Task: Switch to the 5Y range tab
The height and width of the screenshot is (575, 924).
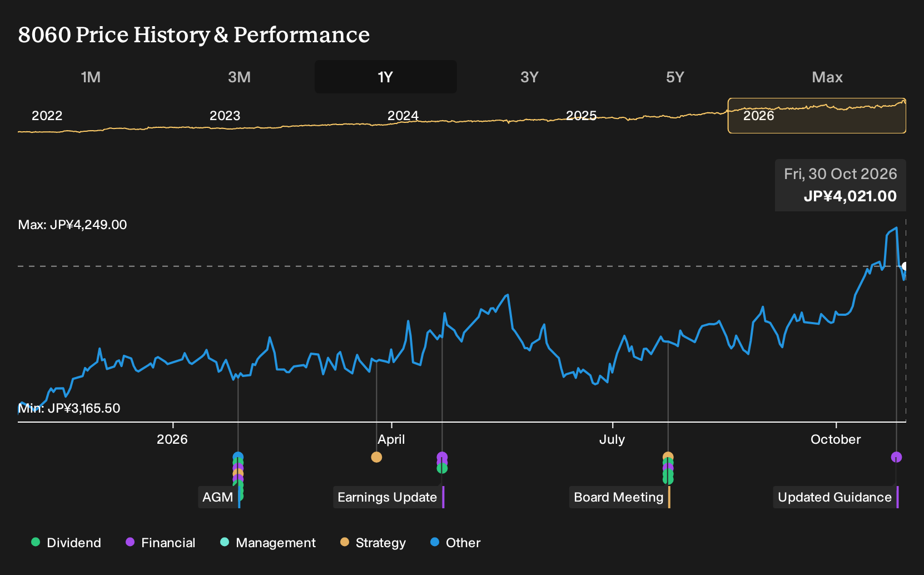Action: (x=675, y=77)
